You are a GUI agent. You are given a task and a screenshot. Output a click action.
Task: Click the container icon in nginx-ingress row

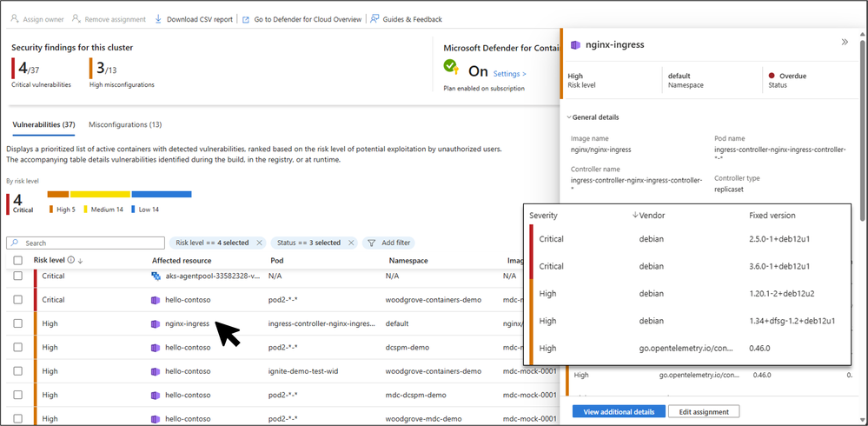(x=156, y=323)
